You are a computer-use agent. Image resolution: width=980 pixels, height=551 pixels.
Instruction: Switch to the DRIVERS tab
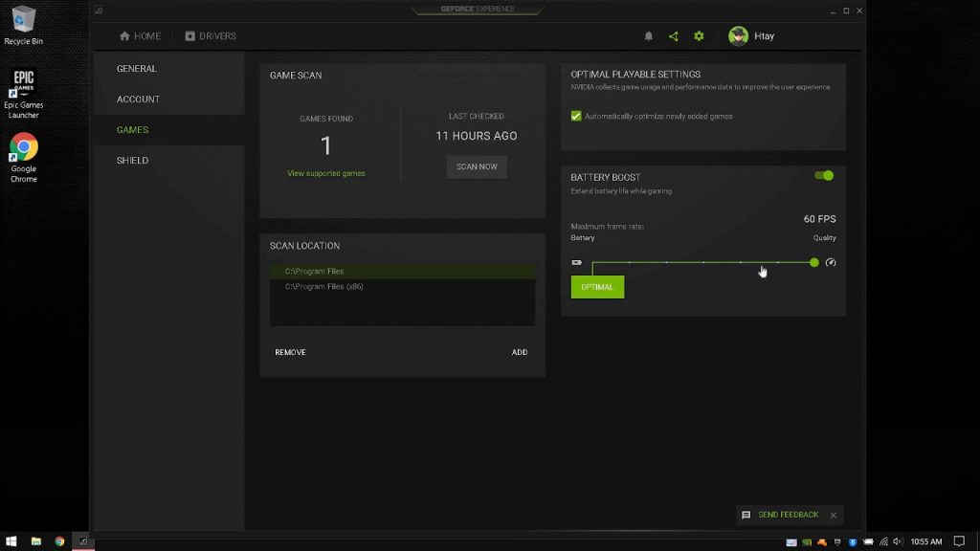tap(211, 36)
